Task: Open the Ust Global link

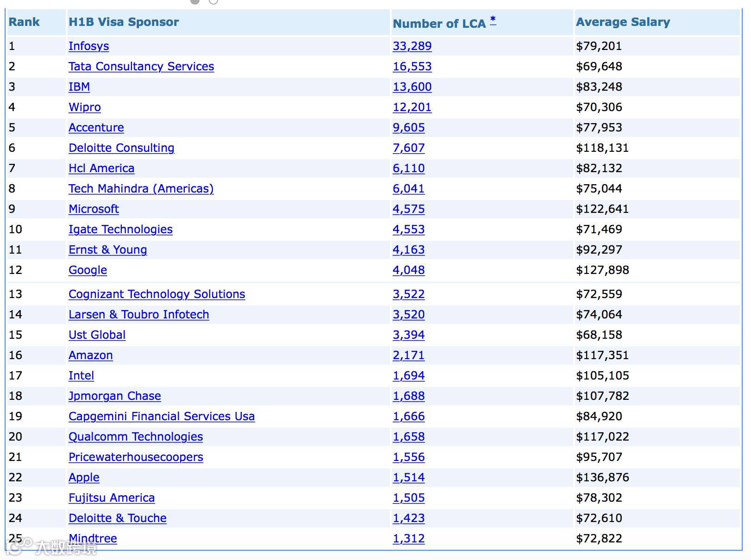Action: 97,335
